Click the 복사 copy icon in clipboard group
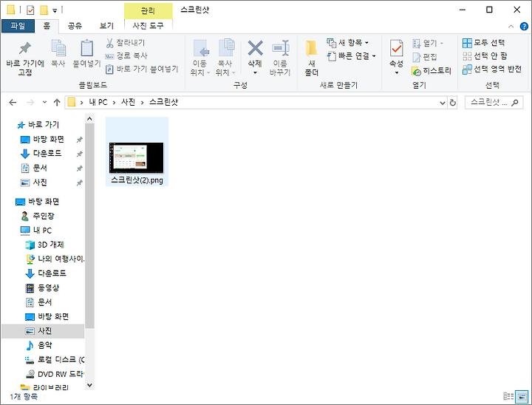Viewport: 532px width, 405px height. point(58,48)
